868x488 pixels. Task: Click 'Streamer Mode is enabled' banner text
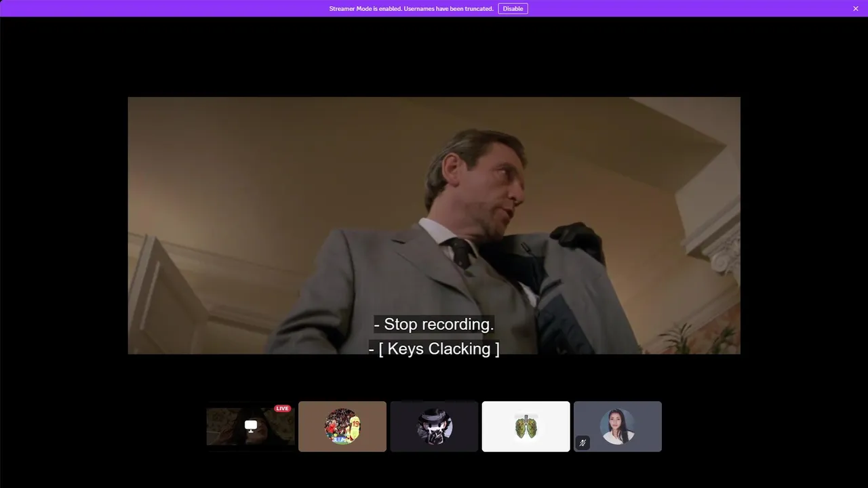click(411, 9)
